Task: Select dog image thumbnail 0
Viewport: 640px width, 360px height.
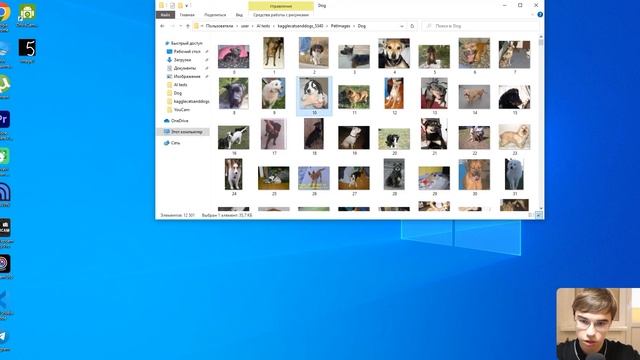Action: tap(233, 56)
